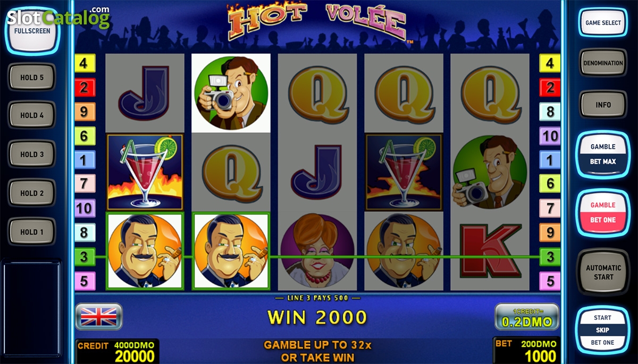638x364 pixels.
Task: Click the red GAMBLE BET ONE button
Action: 603,212
